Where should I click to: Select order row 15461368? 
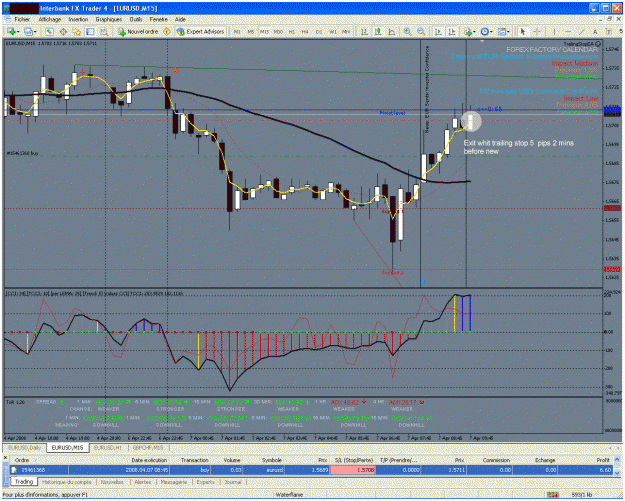(311, 470)
